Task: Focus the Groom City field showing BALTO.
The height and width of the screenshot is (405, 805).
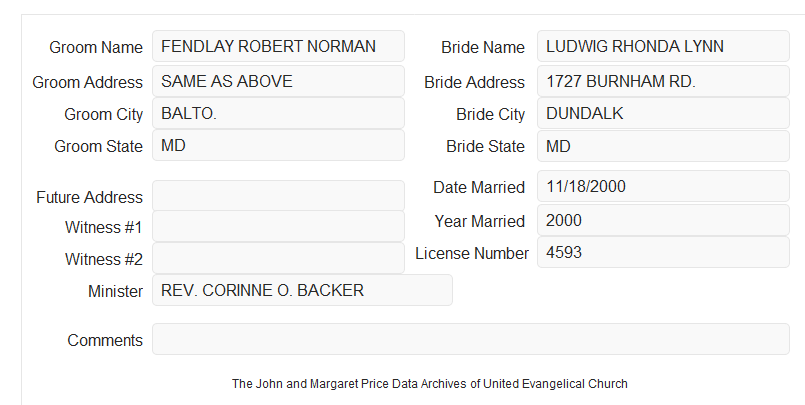Action: click(x=278, y=113)
